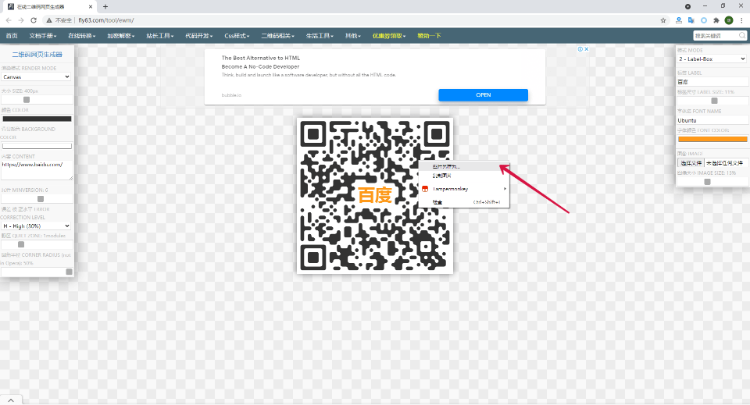
Task: Open Chrome's three-dot menu
Action: [x=741, y=20]
